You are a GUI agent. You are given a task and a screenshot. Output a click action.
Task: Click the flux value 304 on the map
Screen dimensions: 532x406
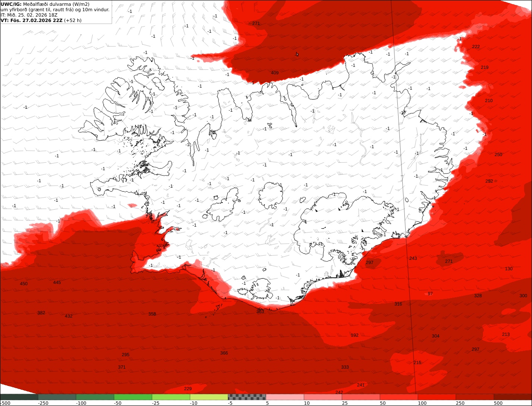click(x=436, y=336)
